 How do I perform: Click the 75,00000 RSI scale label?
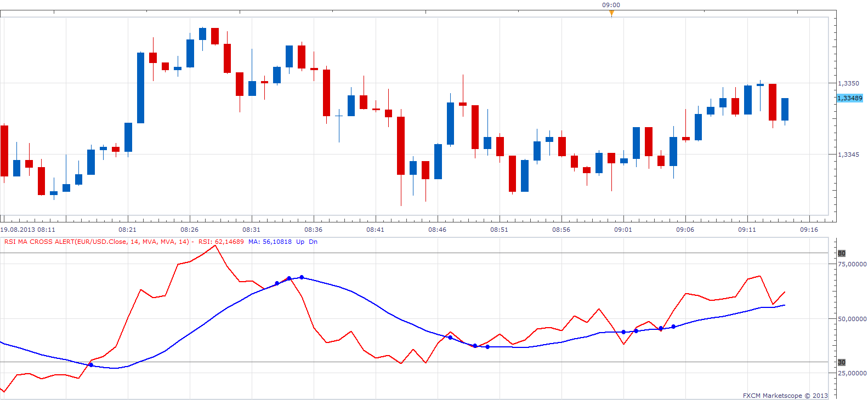(x=852, y=264)
